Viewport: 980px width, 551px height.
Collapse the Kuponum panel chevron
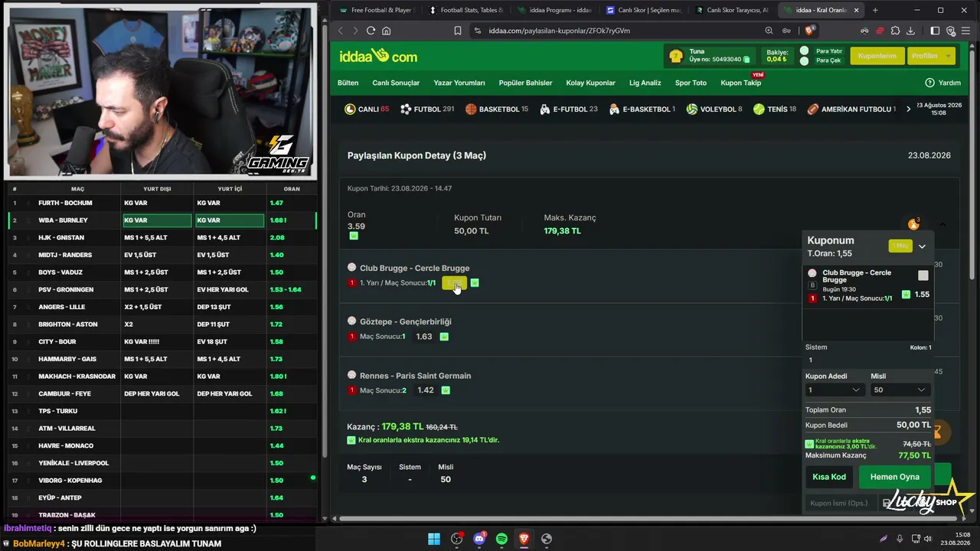pyautogui.click(x=922, y=246)
